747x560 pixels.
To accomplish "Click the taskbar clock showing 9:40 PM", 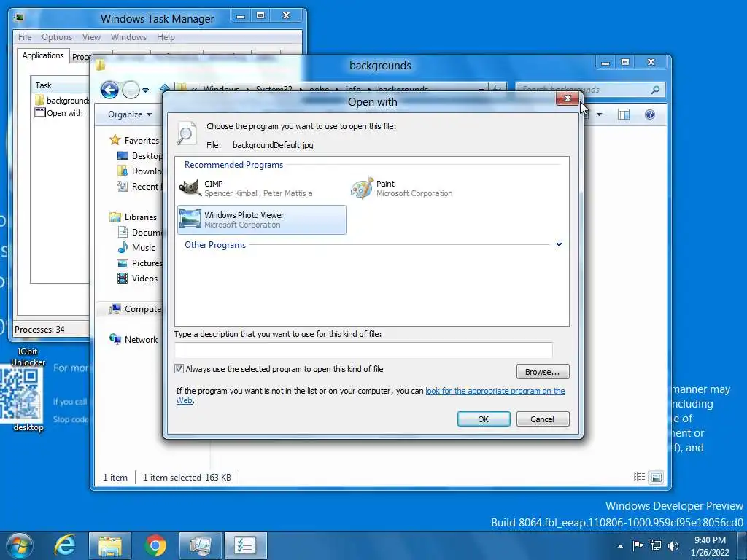I will tap(710, 545).
